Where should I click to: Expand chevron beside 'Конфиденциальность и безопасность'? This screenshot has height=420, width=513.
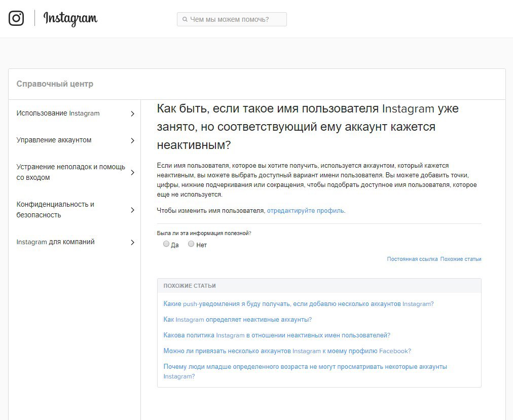pyautogui.click(x=132, y=210)
